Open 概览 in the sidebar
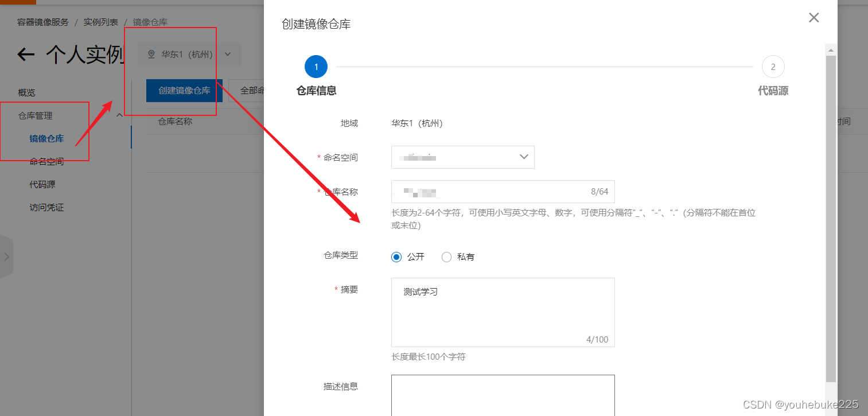868x416 pixels. pyautogui.click(x=26, y=92)
